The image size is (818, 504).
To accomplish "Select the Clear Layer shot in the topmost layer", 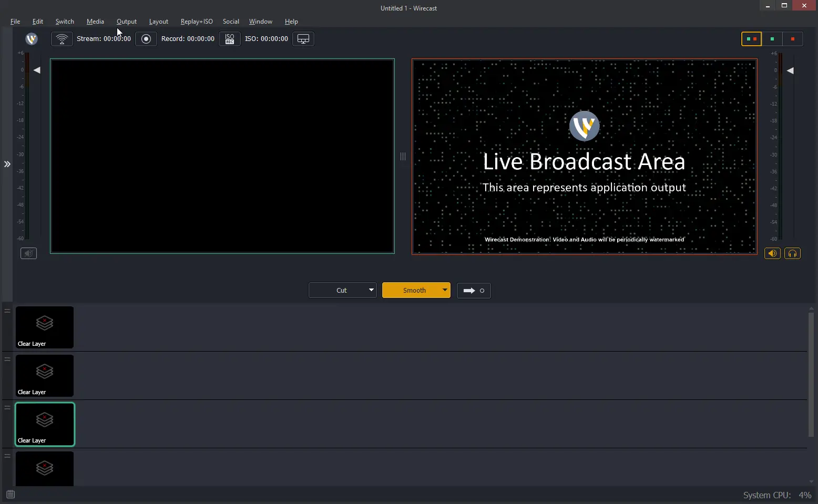I will (x=45, y=327).
